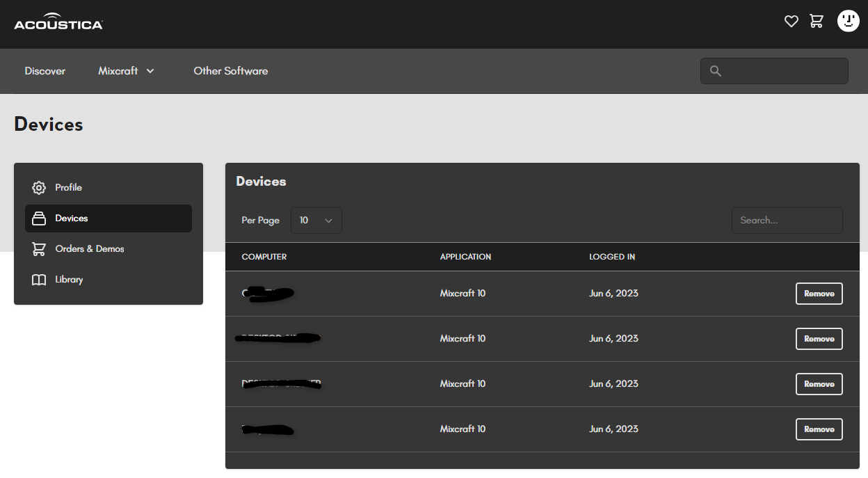The width and height of the screenshot is (868, 478).
Task: Click the user avatar face icon
Action: pos(849,21)
